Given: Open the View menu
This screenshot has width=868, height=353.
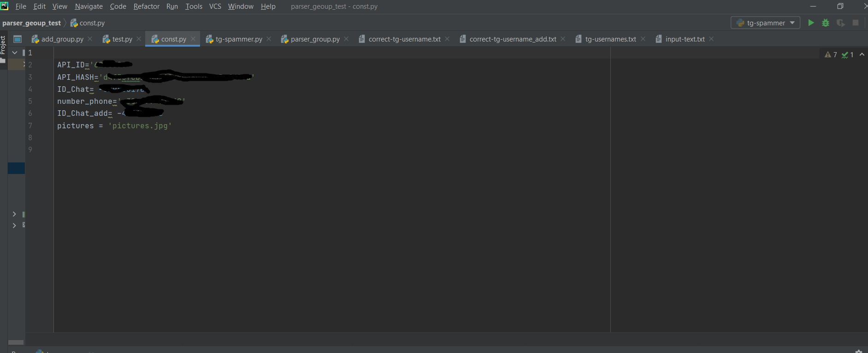Looking at the screenshot, I should pyautogui.click(x=60, y=6).
